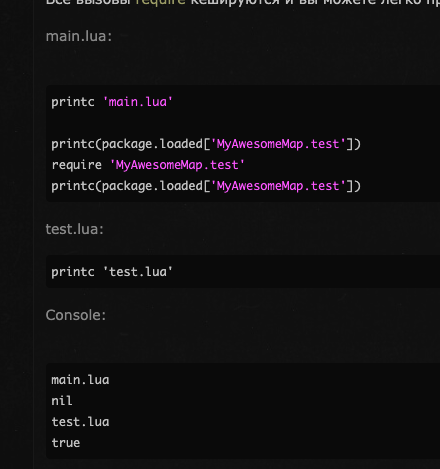The width and height of the screenshot is (440, 469).
Task: Click the 'Console:' heading label
Action: pyautogui.click(x=76, y=315)
